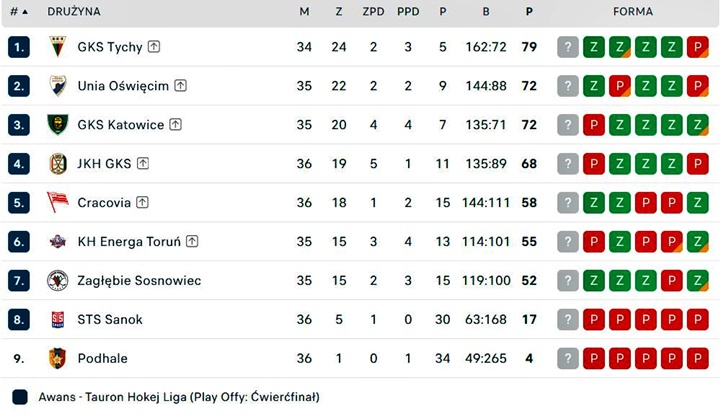Sort by the DRUŻYNA column header
Image resolution: width=720 pixels, height=416 pixels.
(x=74, y=11)
